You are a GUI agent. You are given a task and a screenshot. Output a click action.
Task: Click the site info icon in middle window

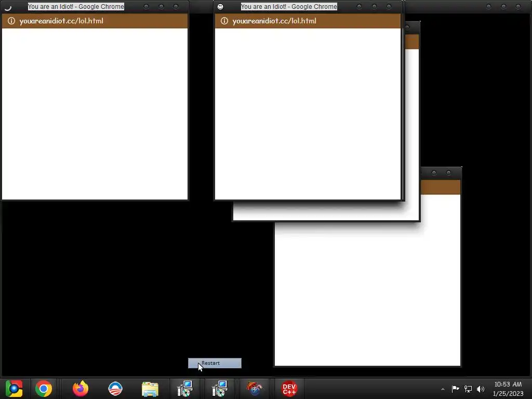pyautogui.click(x=224, y=21)
